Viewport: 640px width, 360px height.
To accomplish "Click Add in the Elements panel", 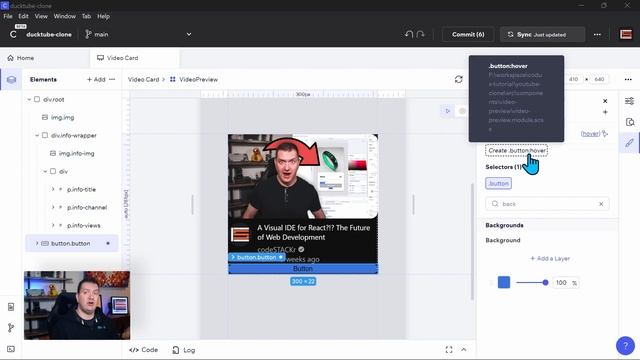I will [x=96, y=79].
